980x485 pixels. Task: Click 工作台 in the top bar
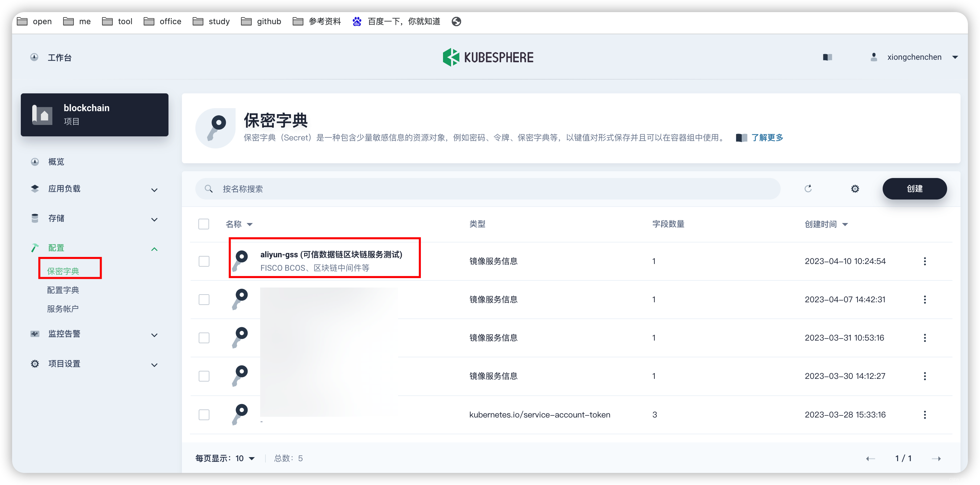[60, 57]
